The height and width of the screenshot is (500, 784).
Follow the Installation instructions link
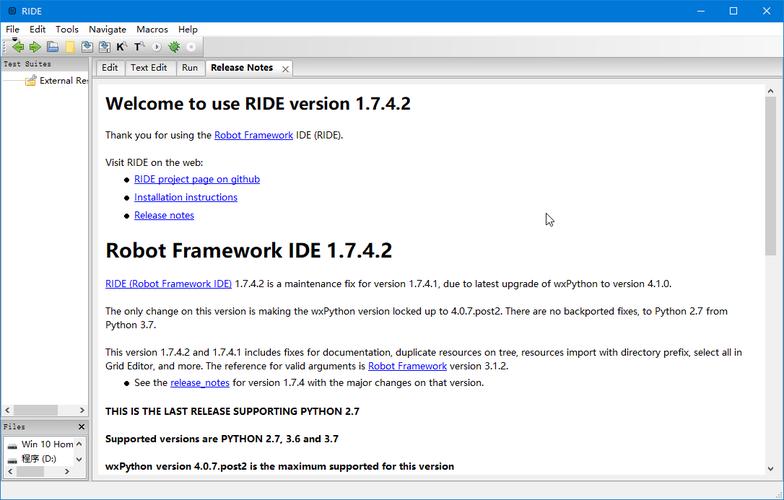pyautogui.click(x=186, y=197)
